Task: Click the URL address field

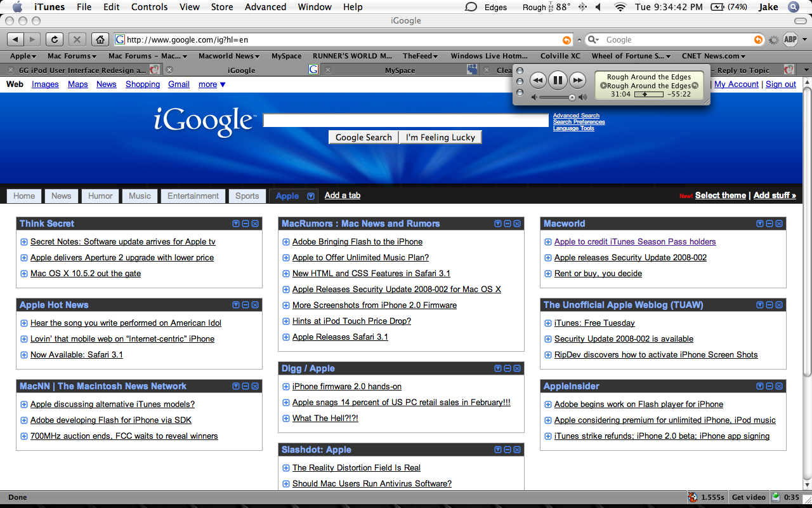Action: (x=343, y=39)
